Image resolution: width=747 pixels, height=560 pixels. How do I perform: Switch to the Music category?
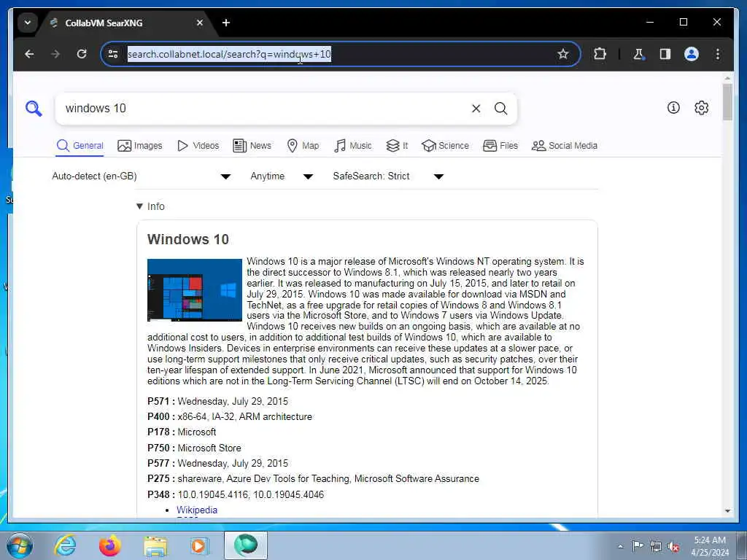coord(353,146)
